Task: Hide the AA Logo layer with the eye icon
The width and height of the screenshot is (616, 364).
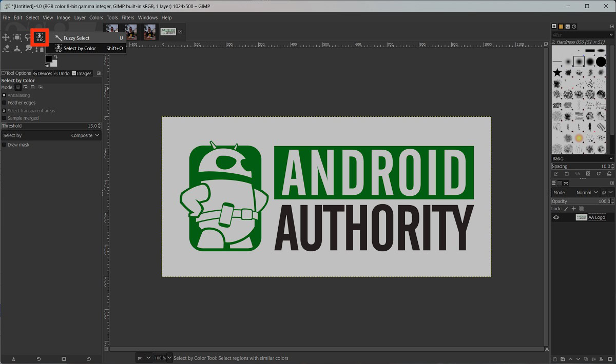Action: (x=556, y=217)
